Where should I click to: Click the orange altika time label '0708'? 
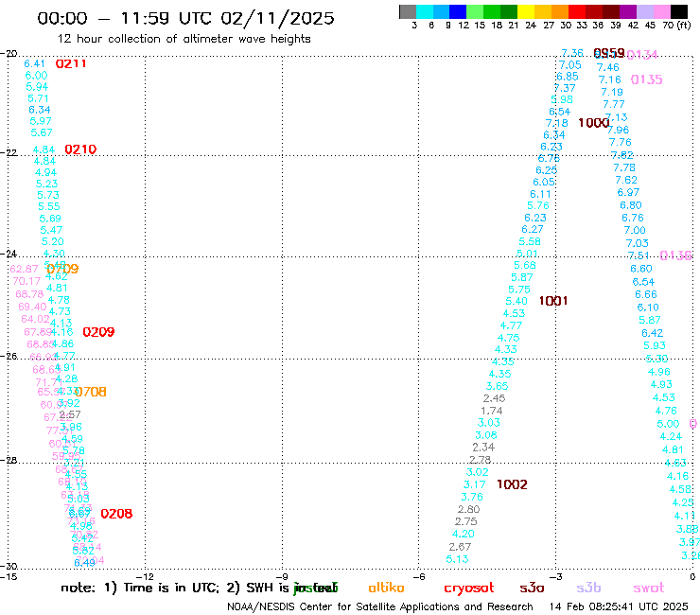91,392
